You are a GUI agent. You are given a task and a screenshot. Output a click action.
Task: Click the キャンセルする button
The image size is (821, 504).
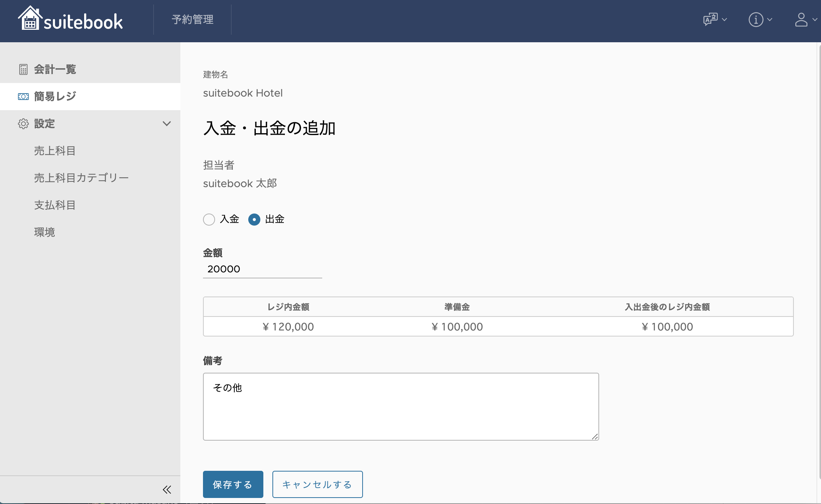tap(318, 484)
